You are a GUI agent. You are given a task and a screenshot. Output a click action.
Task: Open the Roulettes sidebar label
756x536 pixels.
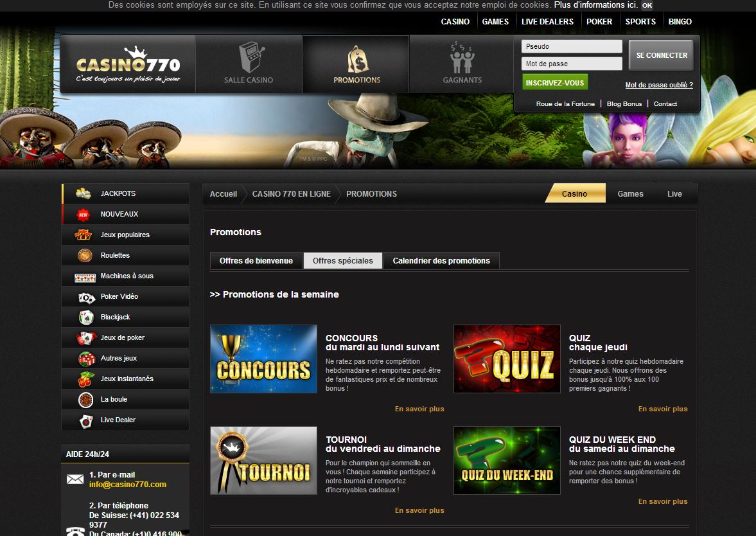pos(115,255)
